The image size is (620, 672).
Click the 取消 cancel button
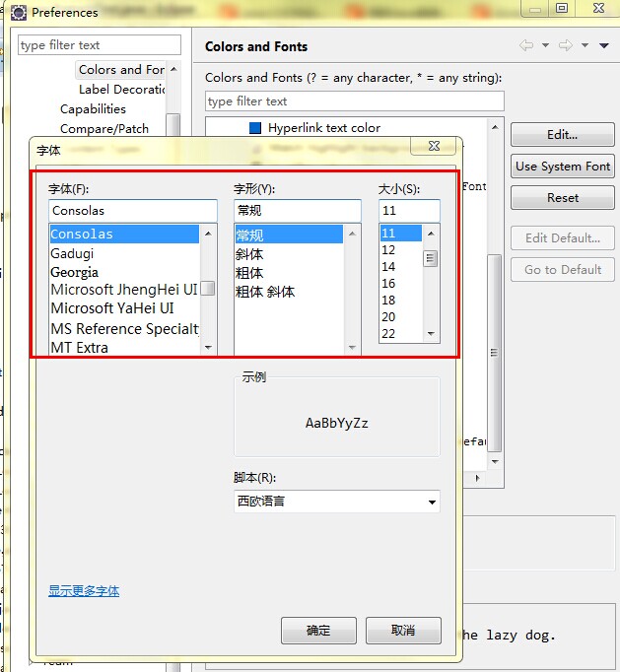click(402, 631)
